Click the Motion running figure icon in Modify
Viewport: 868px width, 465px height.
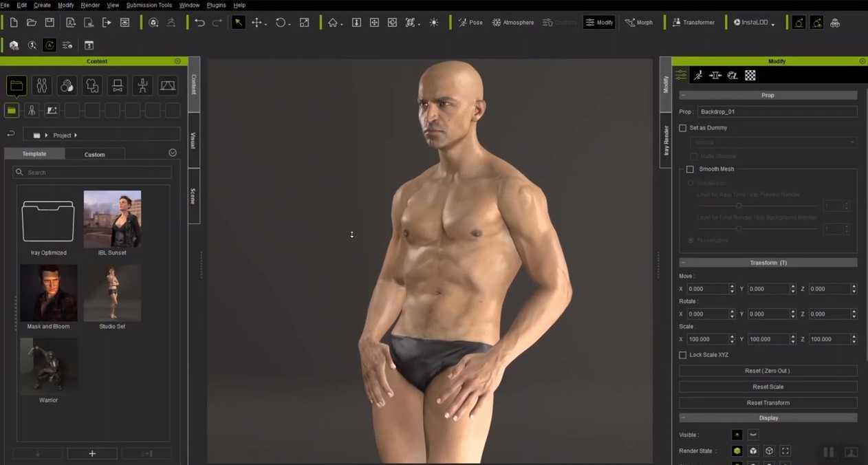pyautogui.click(x=698, y=75)
